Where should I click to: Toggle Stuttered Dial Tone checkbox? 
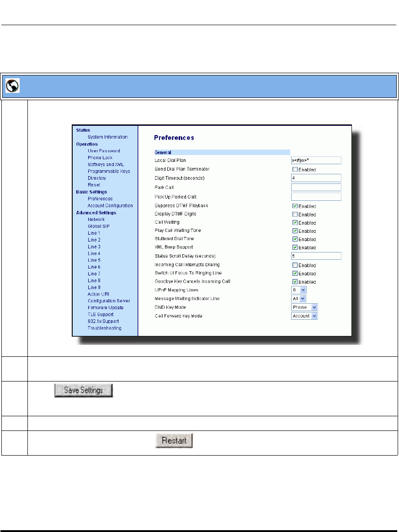295,239
